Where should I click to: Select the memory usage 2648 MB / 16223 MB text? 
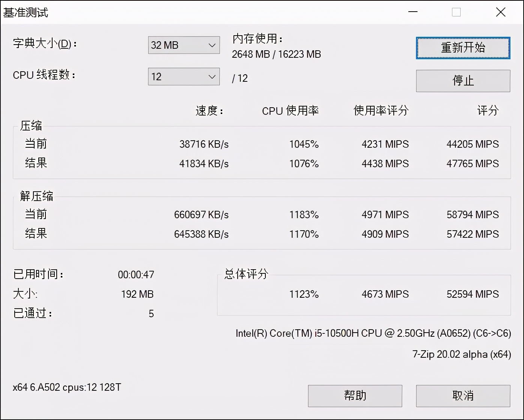(277, 54)
